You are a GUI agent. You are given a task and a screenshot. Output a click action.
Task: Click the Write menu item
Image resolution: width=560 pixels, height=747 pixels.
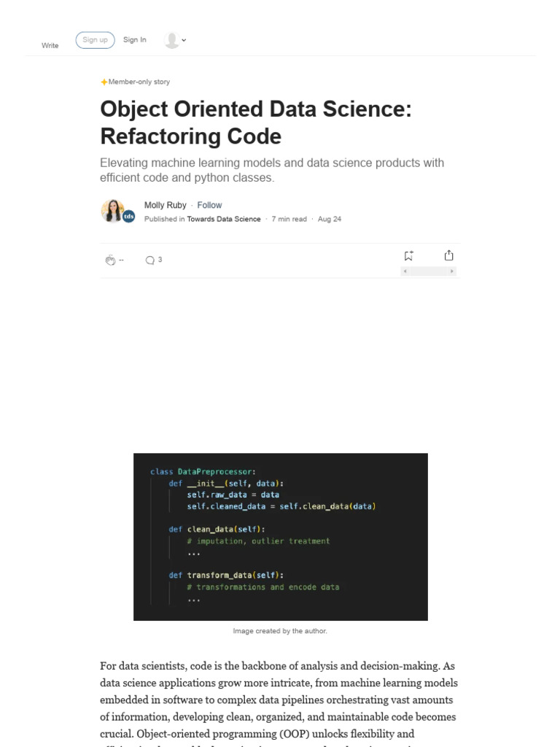pyautogui.click(x=50, y=45)
